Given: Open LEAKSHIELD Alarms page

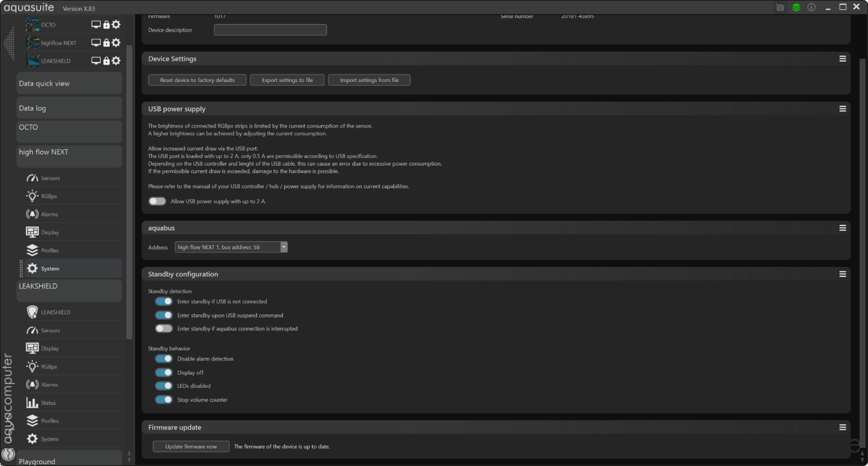Looking at the screenshot, I should [x=73, y=385].
